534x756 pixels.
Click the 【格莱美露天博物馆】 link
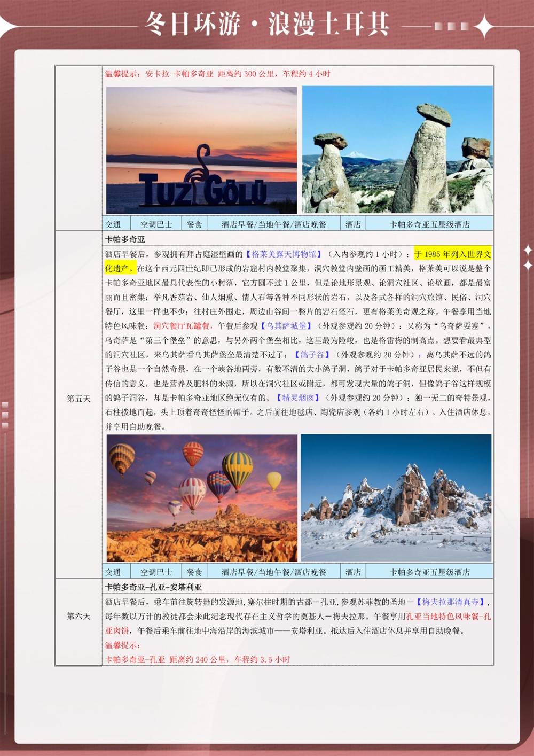[x=284, y=254]
